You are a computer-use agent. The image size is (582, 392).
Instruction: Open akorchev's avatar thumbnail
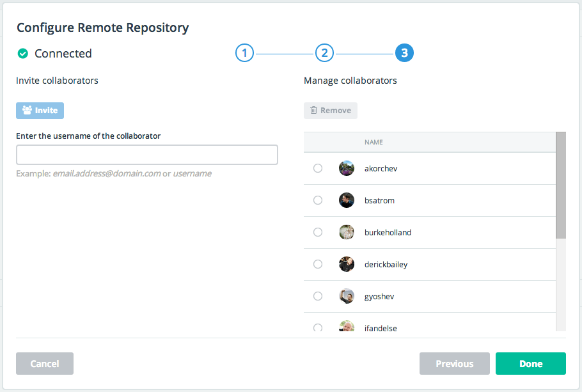pyautogui.click(x=347, y=168)
